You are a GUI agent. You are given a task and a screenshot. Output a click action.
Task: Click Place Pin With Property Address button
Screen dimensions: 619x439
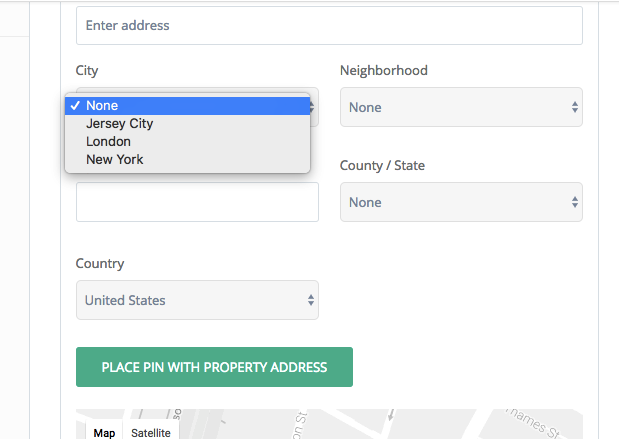click(x=214, y=367)
